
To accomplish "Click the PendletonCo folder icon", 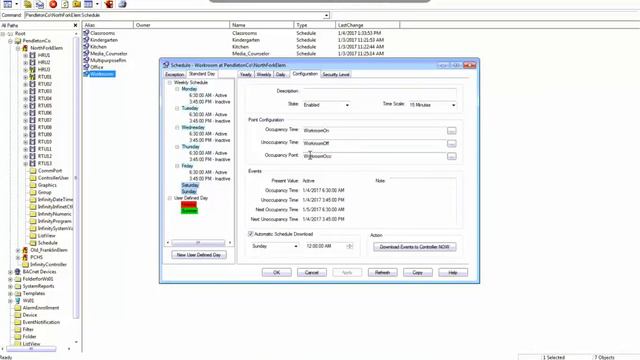I will 18,41.
